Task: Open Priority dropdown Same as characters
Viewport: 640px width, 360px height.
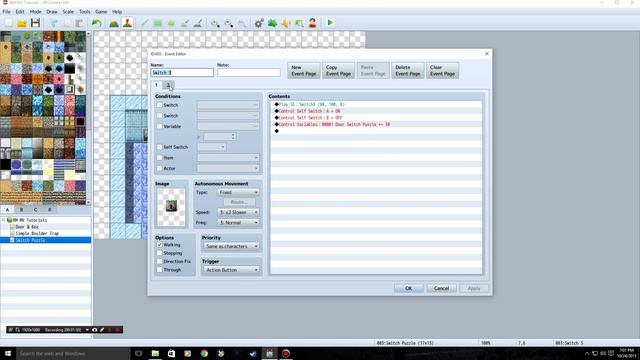Action: coord(231,246)
